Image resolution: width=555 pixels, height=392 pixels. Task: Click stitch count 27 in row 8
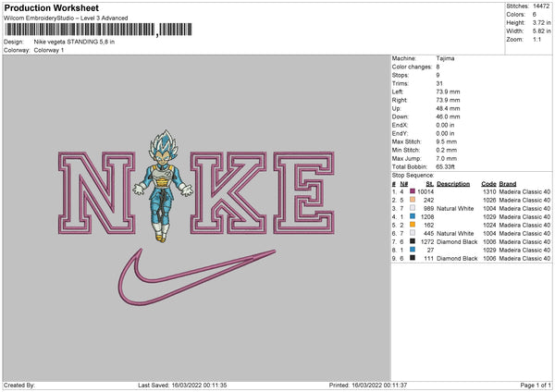tap(430, 251)
